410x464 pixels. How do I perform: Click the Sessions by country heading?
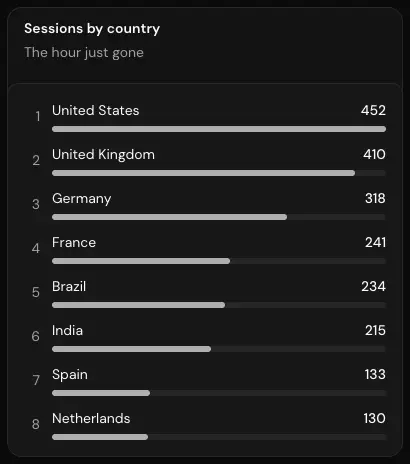[92, 29]
